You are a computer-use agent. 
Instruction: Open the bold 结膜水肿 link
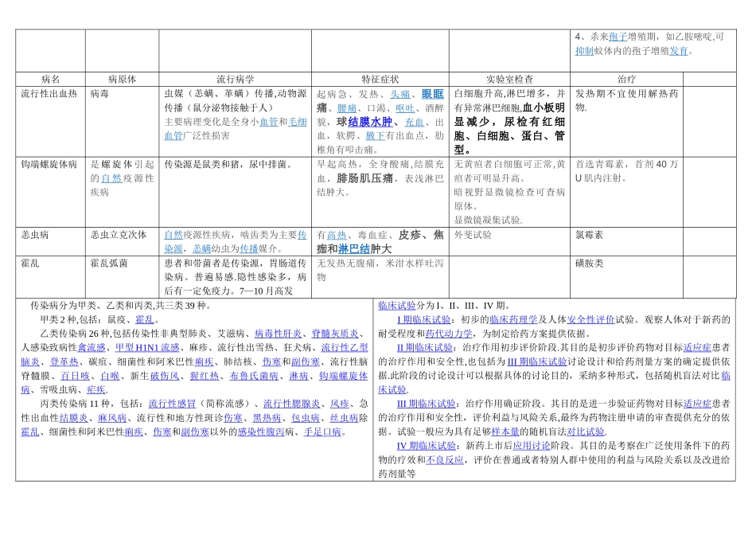pyautogui.click(x=370, y=122)
